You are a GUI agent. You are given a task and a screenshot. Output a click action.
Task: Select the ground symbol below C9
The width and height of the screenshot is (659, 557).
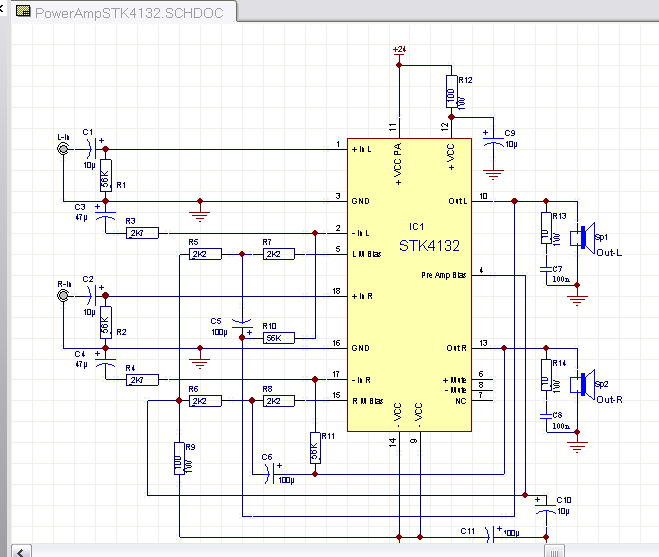(x=493, y=174)
